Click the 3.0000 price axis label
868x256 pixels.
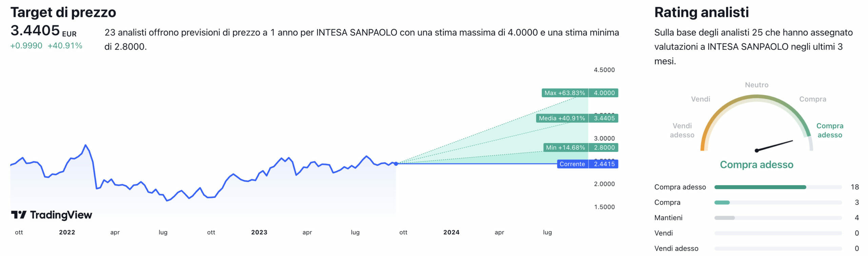click(x=604, y=138)
